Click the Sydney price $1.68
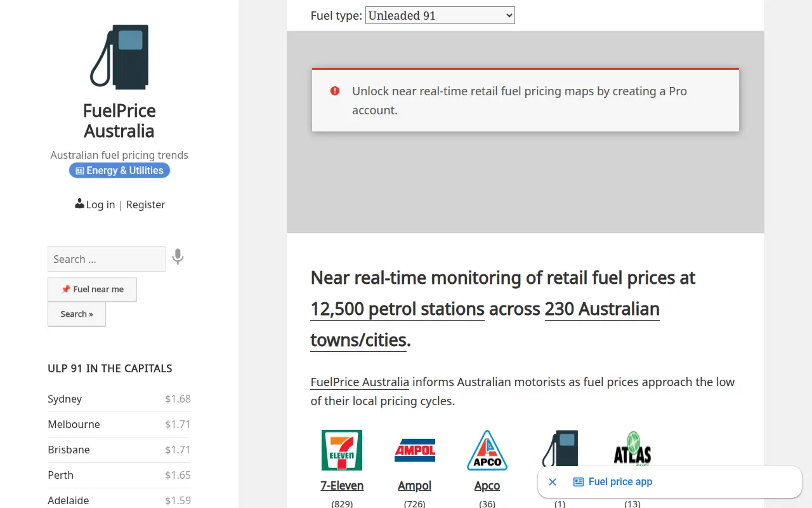The width and height of the screenshot is (812, 508). click(x=178, y=399)
